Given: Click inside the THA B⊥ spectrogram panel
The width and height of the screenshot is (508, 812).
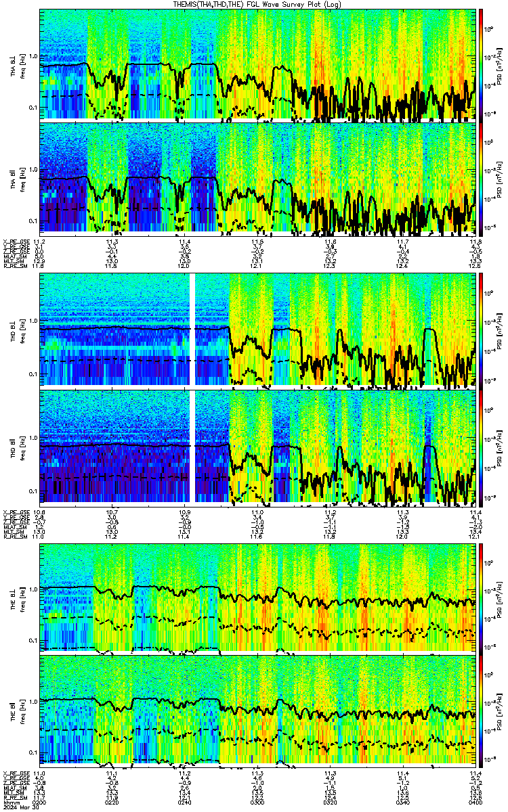Looking at the screenshot, I should (257, 64).
